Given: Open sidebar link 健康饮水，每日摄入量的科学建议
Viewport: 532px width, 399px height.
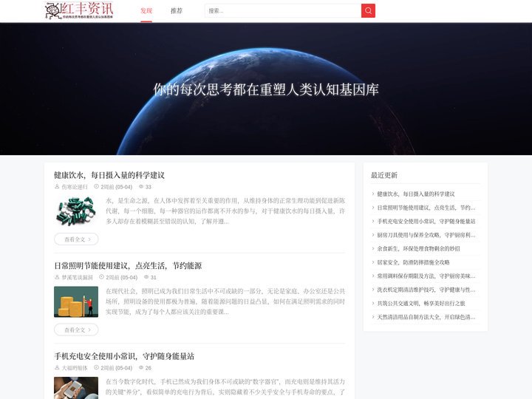Looking at the screenshot, I should (x=416, y=194).
